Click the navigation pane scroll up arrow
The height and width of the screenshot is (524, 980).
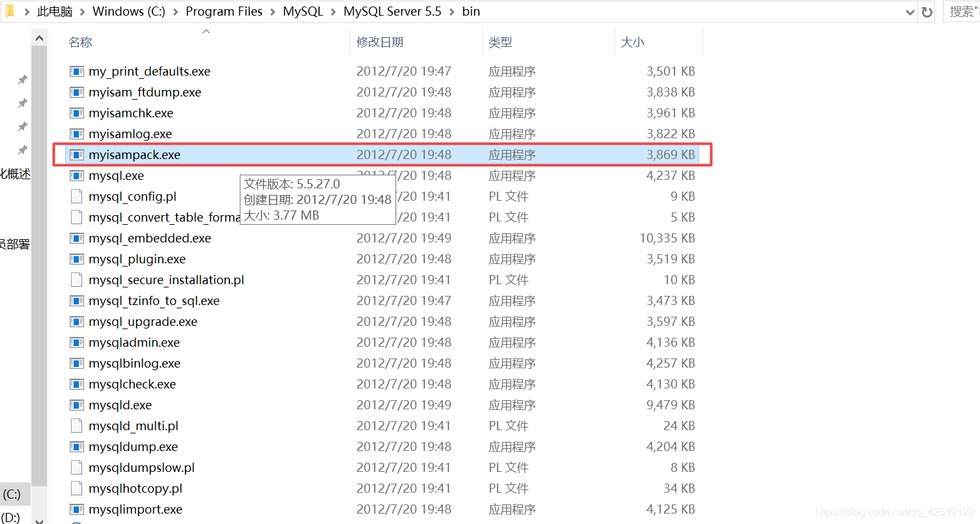point(40,39)
